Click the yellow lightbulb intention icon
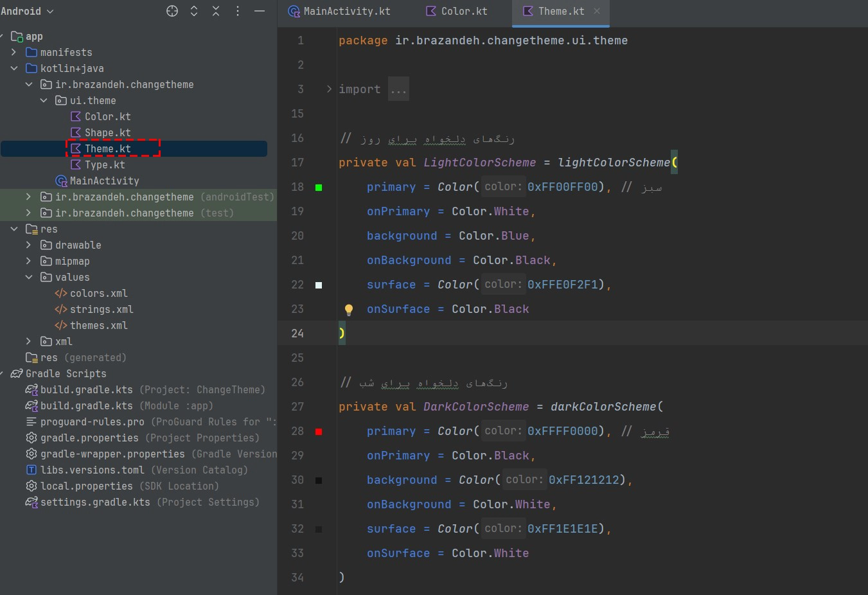This screenshot has width=868, height=595. coord(349,310)
